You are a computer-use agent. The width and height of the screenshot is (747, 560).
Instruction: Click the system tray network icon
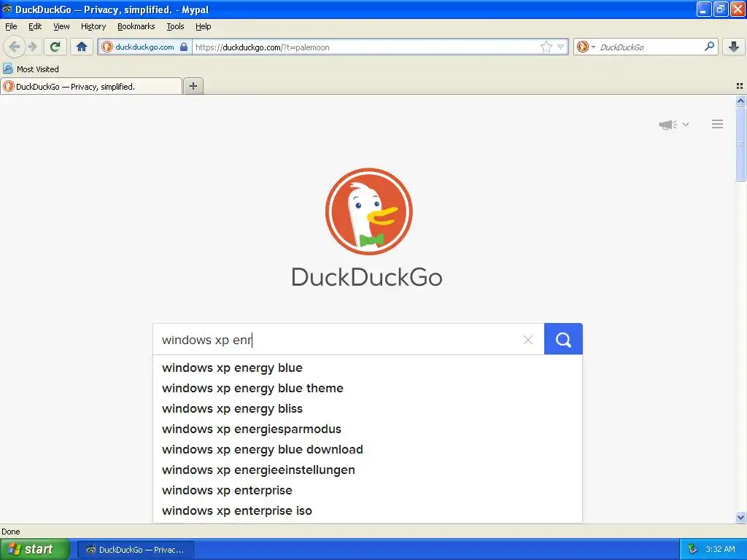point(692,550)
